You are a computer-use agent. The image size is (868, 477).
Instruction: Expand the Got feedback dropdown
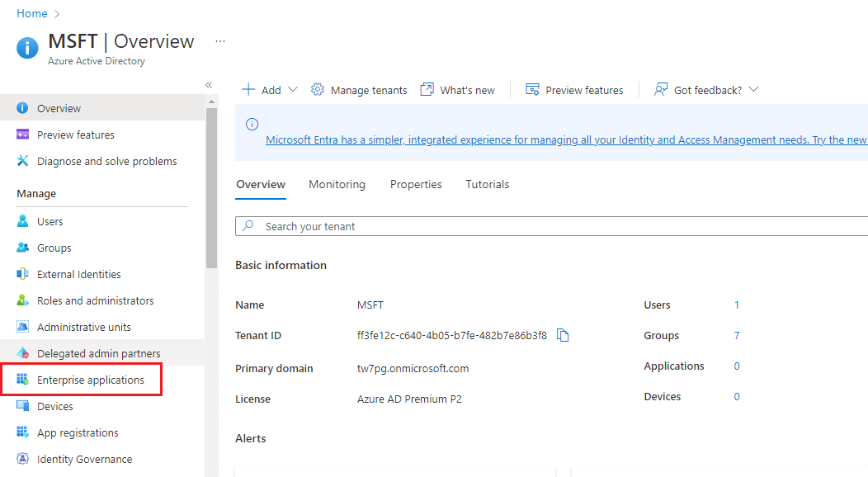point(706,90)
